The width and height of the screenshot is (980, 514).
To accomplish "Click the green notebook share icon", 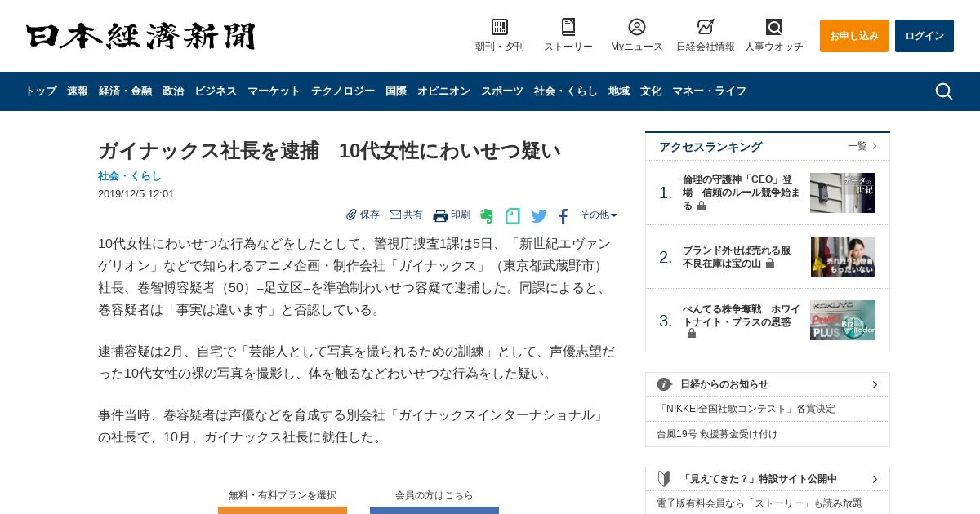I will point(512,216).
